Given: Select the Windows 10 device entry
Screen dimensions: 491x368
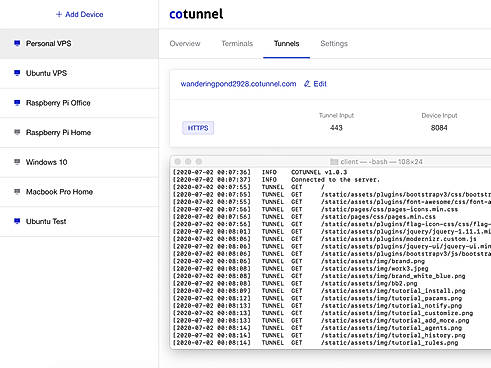Looking at the screenshot, I should tap(79, 162).
